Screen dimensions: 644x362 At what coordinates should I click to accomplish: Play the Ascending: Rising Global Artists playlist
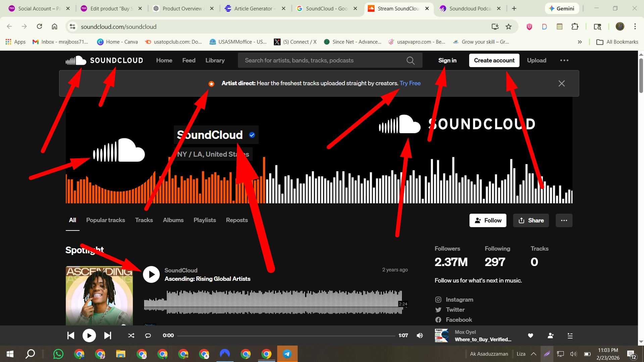pos(151,274)
